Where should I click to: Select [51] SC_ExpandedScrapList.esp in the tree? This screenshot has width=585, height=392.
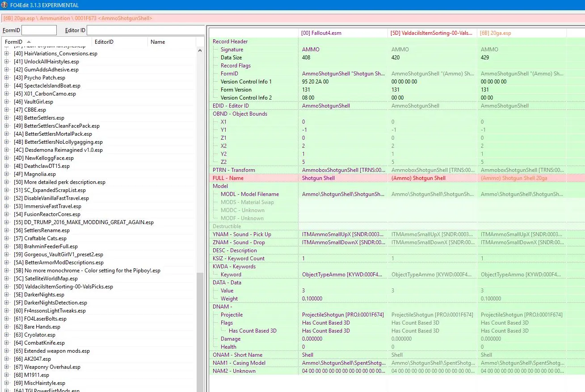click(50, 190)
